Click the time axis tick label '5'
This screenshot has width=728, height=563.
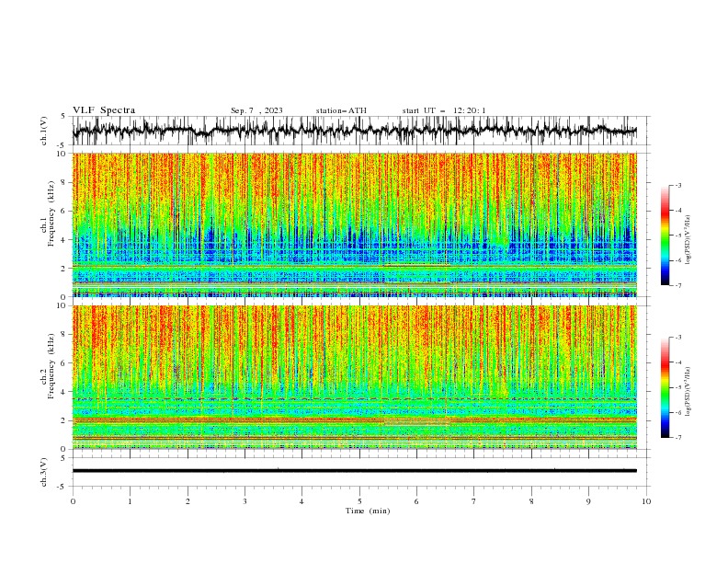[359, 501]
